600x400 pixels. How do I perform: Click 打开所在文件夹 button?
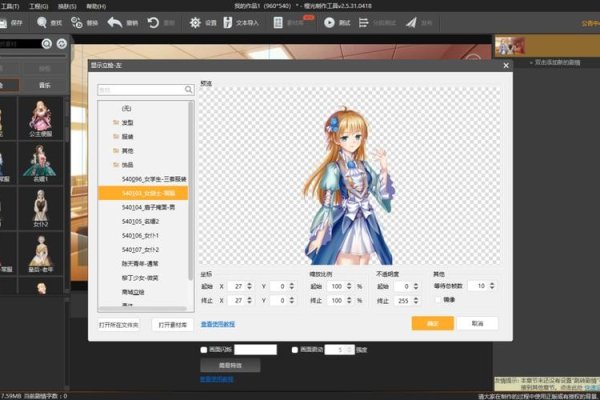(119, 325)
